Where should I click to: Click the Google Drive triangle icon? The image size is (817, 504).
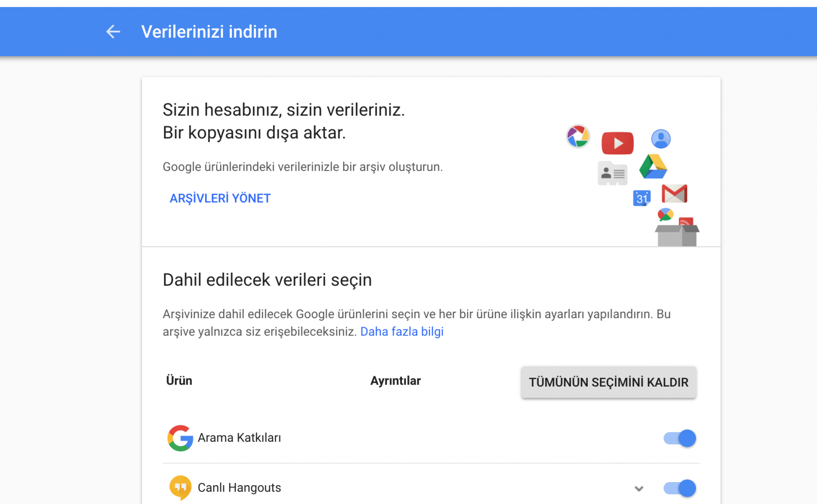[x=653, y=167]
